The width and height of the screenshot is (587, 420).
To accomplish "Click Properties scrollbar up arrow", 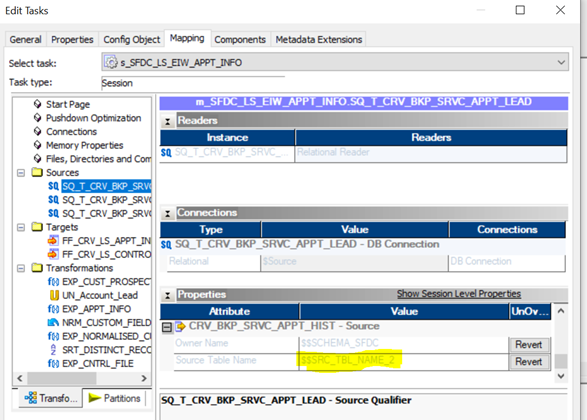I will tap(561, 311).
